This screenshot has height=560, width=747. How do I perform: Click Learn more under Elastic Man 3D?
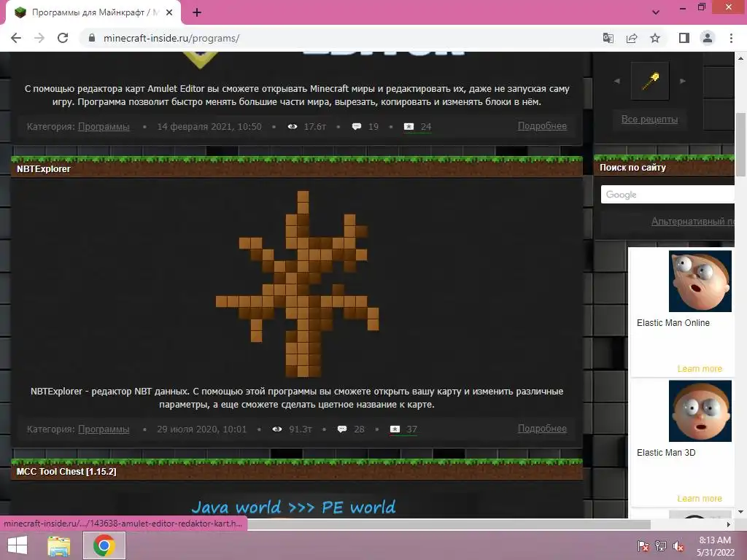pyautogui.click(x=700, y=499)
